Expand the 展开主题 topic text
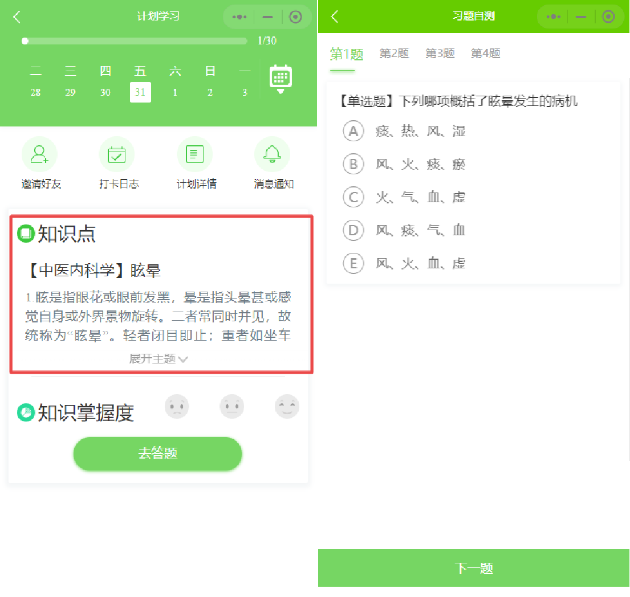This screenshot has width=630, height=597. (x=158, y=358)
